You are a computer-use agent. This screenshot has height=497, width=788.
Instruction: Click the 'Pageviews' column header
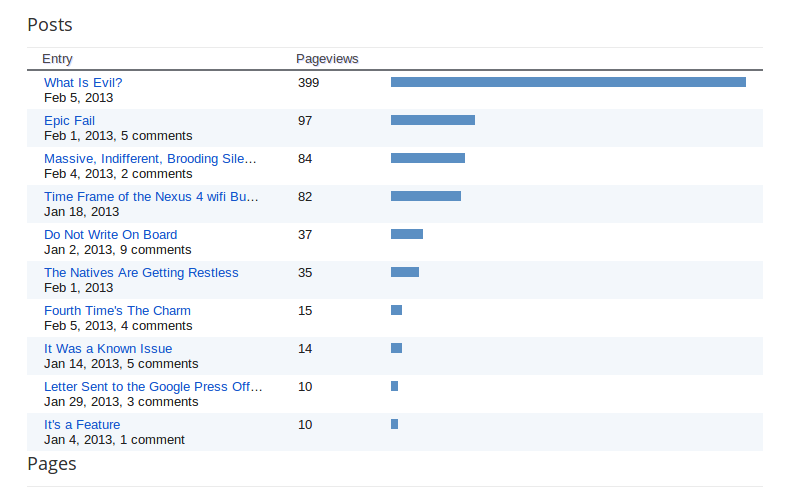(327, 59)
